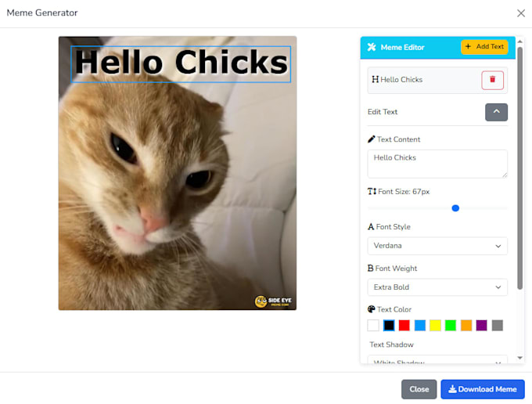Click the Edit Text heading
Screen dimensions: 532x404
pos(383,112)
